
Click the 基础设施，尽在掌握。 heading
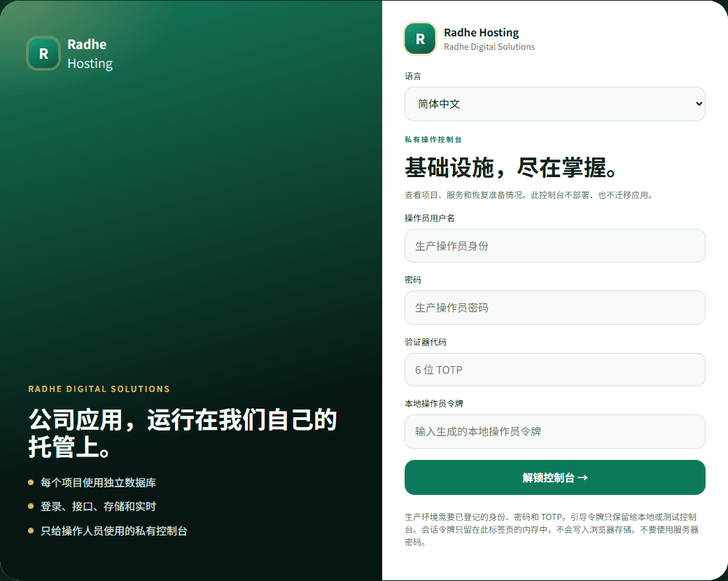coord(511,168)
